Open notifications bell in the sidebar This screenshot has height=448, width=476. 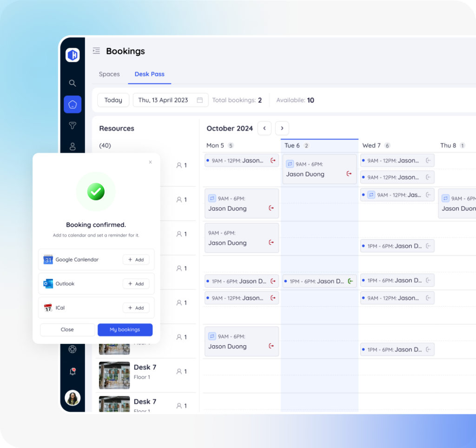(73, 371)
